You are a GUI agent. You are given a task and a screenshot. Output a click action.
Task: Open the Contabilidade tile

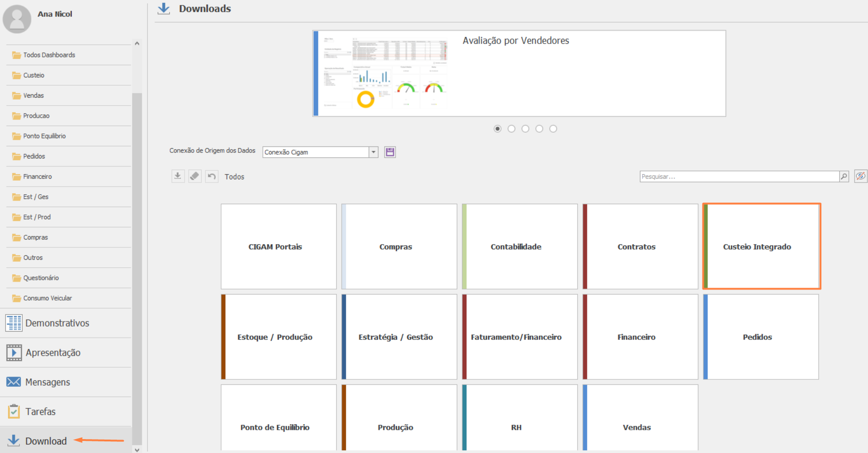[x=520, y=246]
